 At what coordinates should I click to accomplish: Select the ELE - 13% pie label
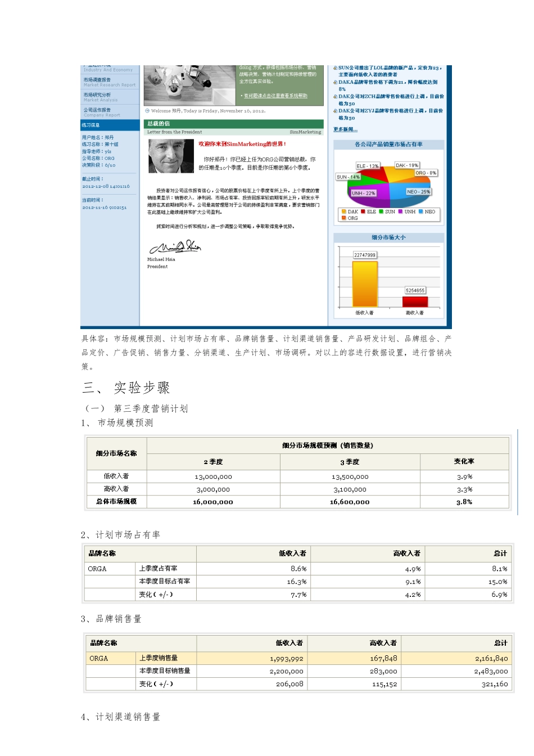coord(368,166)
